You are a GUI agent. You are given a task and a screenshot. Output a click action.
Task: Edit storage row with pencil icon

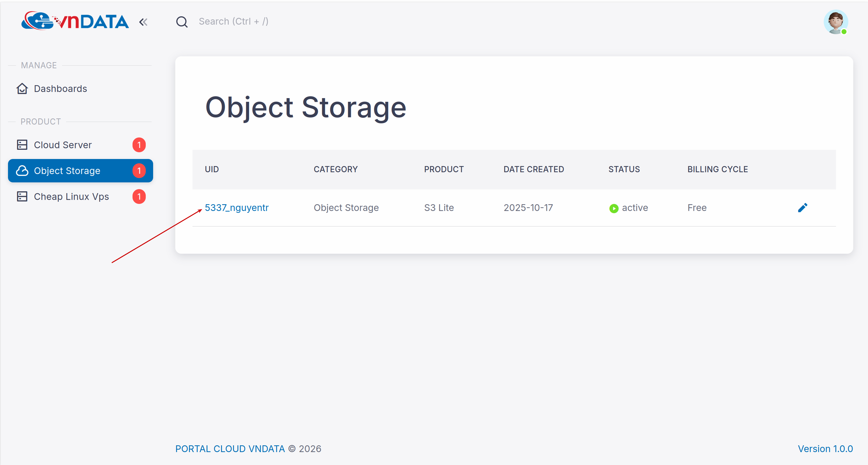(803, 208)
